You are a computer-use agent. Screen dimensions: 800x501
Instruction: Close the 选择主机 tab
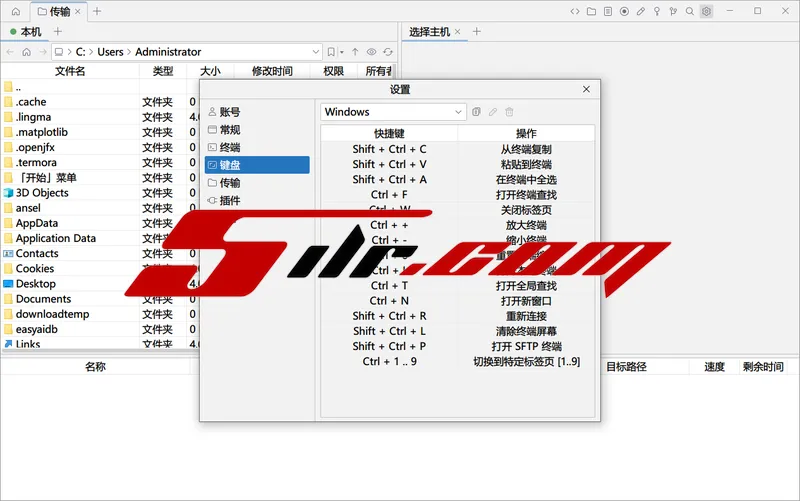(x=458, y=32)
